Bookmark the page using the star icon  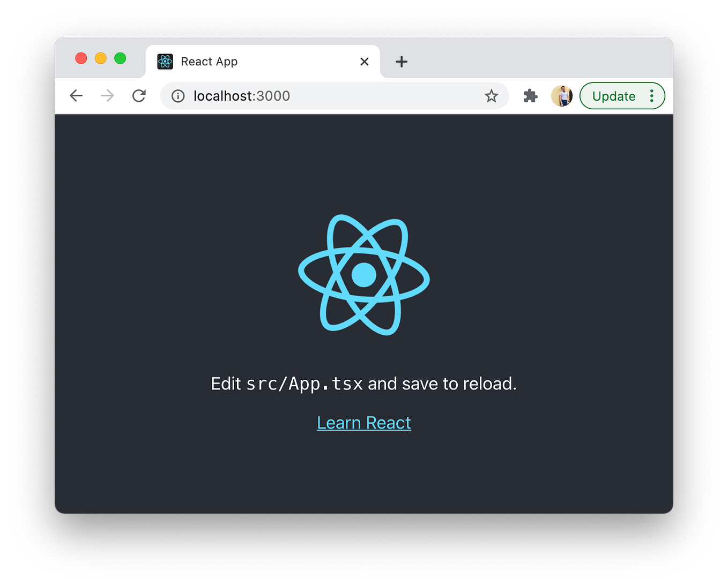pyautogui.click(x=491, y=96)
